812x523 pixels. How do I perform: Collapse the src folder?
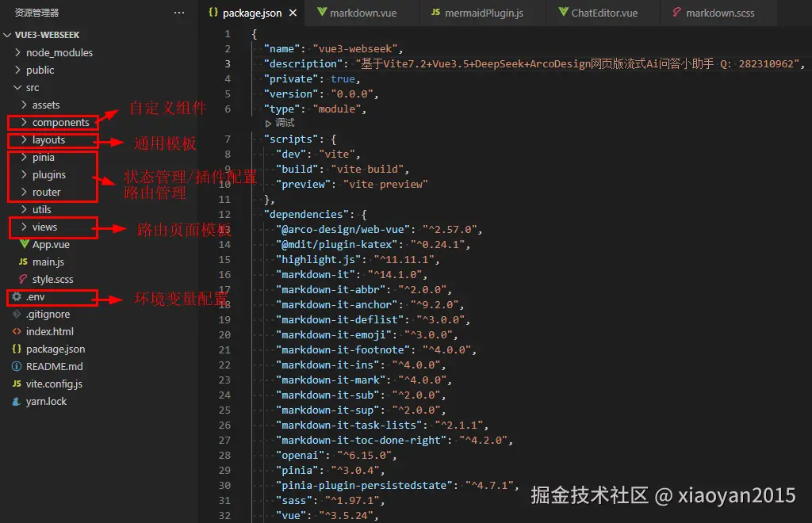click(x=17, y=87)
